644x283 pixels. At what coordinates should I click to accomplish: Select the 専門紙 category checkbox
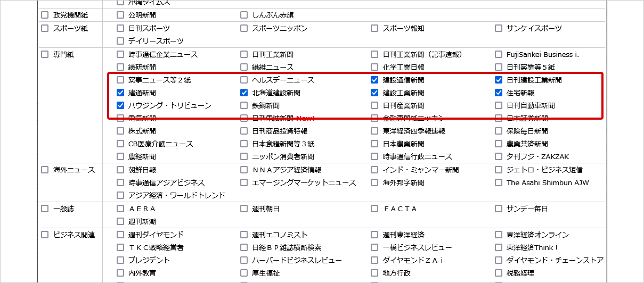[45, 54]
